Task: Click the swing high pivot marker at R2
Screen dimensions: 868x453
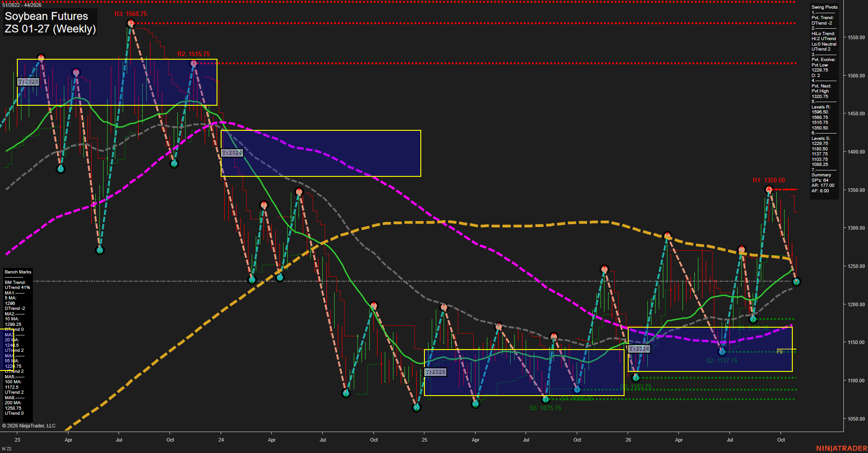Action: tap(194, 63)
